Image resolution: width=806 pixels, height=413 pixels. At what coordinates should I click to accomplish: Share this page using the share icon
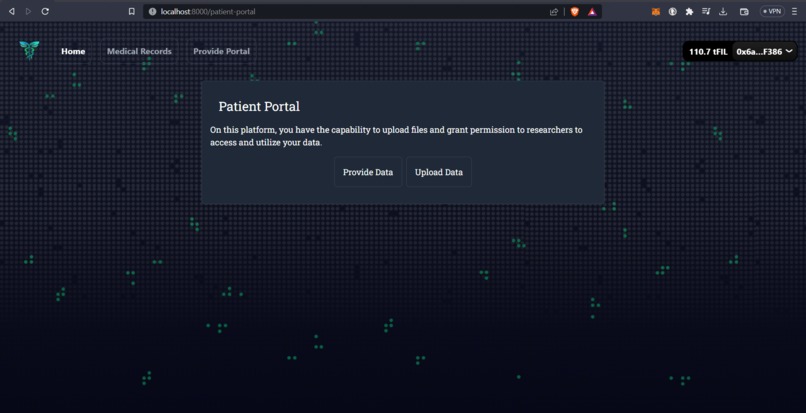click(x=554, y=12)
